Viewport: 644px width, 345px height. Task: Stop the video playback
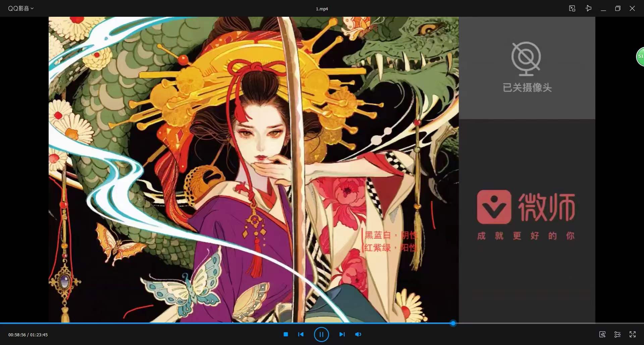[x=286, y=334]
